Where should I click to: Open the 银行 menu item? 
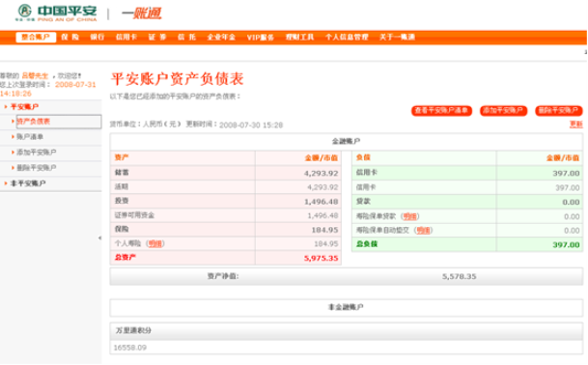(x=98, y=37)
